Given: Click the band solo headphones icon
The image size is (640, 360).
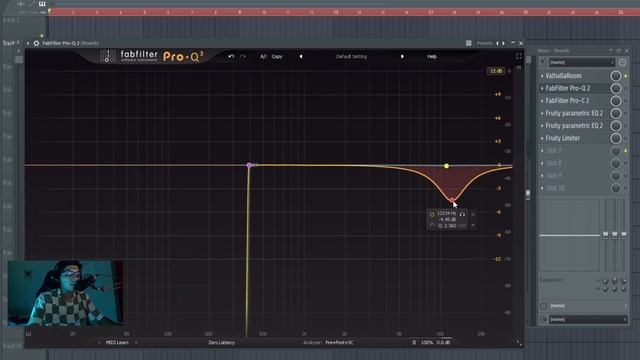Looking at the screenshot, I should coord(462,214).
